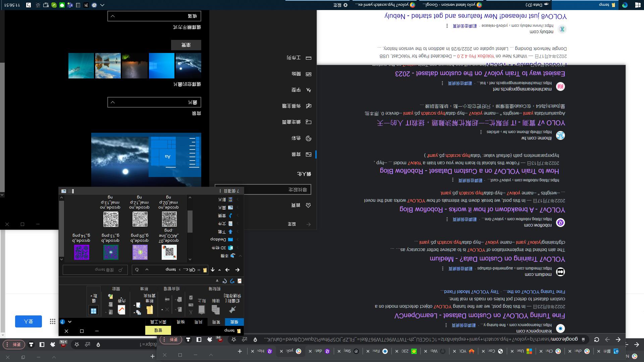Select the qrcode_07_AICO_line.png file
Screen dimensions: 644x362
[x=169, y=245]
